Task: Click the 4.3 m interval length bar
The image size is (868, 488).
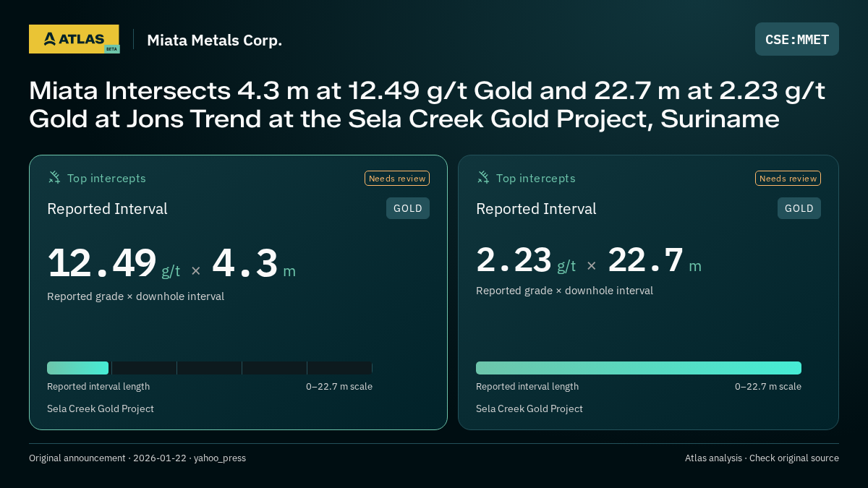Action: [x=210, y=368]
